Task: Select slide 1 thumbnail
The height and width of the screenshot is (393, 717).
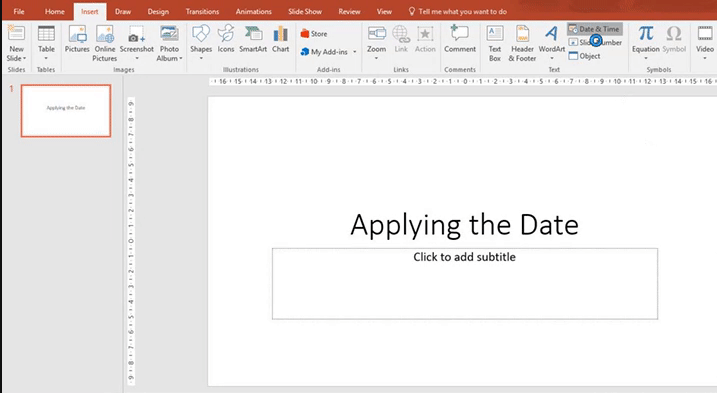Action: point(66,110)
